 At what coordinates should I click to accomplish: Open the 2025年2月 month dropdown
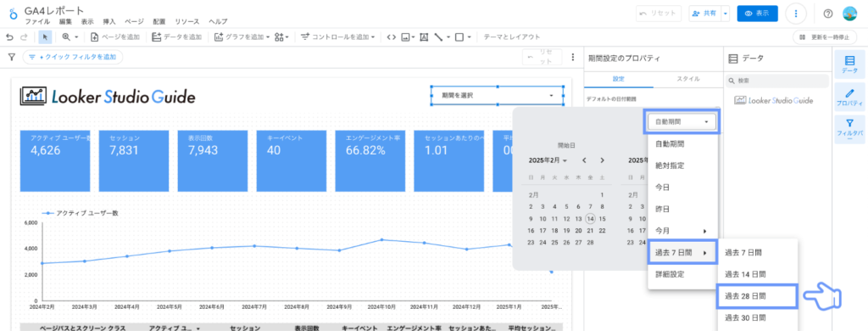point(548,160)
